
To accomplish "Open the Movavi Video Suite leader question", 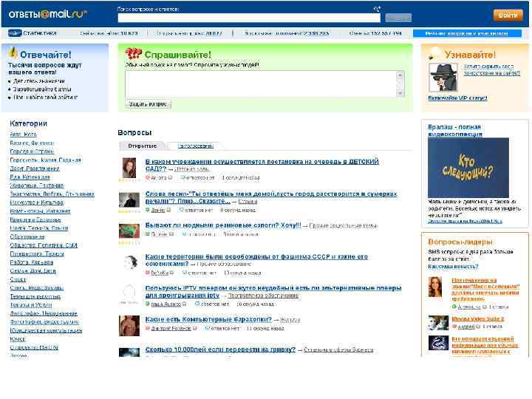I will click(x=478, y=319).
